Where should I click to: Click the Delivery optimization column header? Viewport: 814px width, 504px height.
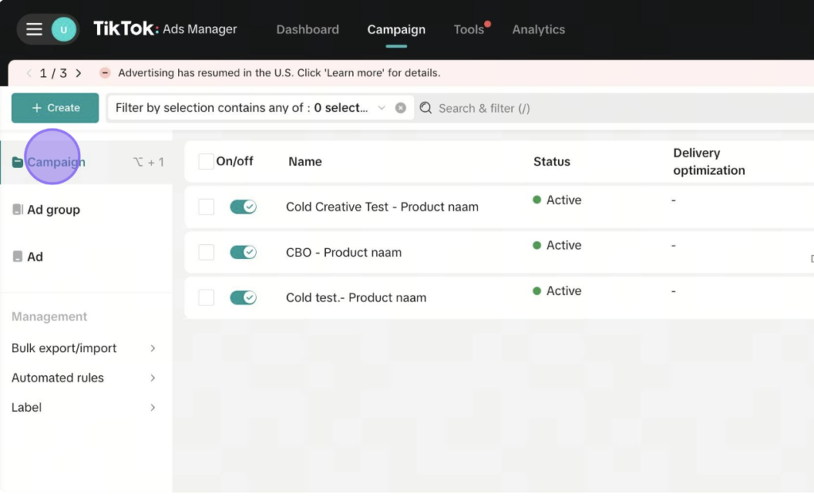[708, 161]
